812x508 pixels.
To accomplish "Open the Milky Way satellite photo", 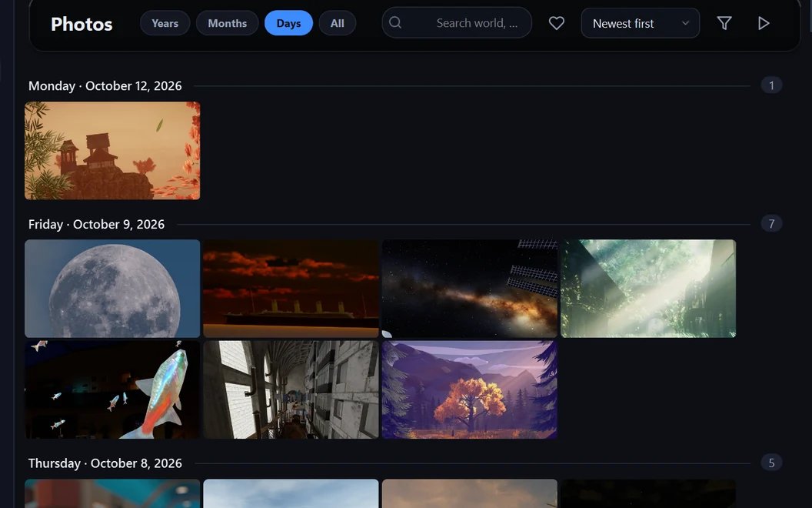I will pos(470,288).
